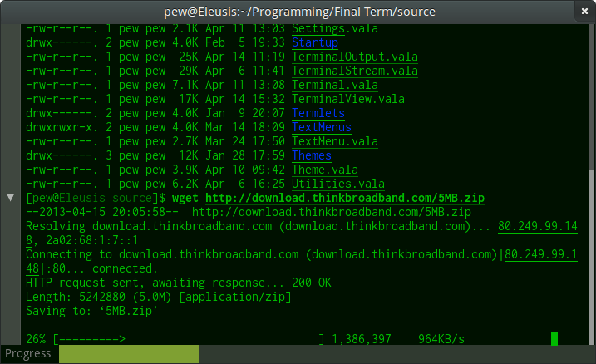This screenshot has height=364, width=596.
Task: Click the '964KB/s' speed value
Action: [x=441, y=339]
